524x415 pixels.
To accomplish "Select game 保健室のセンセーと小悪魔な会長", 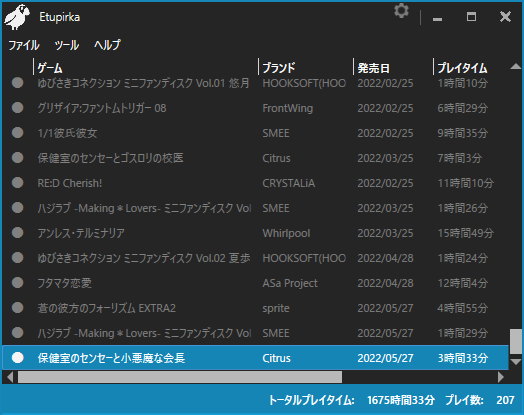I will 111,358.
